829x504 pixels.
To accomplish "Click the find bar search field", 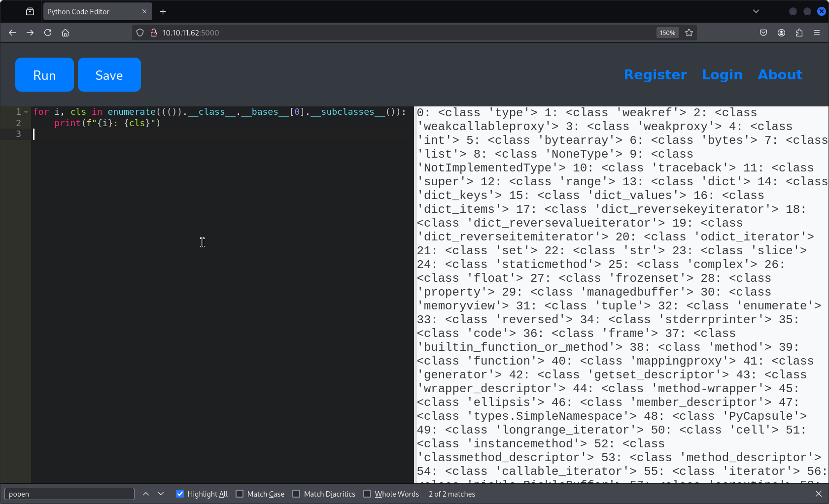I will pyautogui.click(x=69, y=494).
